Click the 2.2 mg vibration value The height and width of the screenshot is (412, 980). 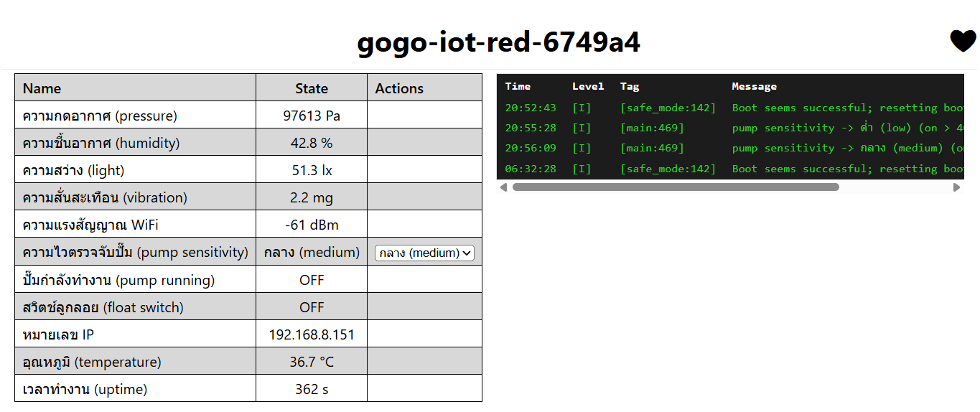click(x=312, y=197)
